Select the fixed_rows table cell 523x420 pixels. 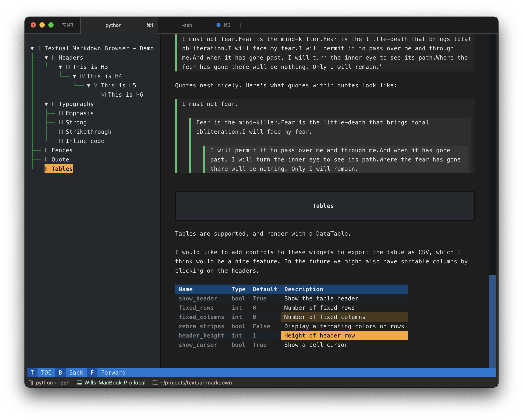pos(202,308)
